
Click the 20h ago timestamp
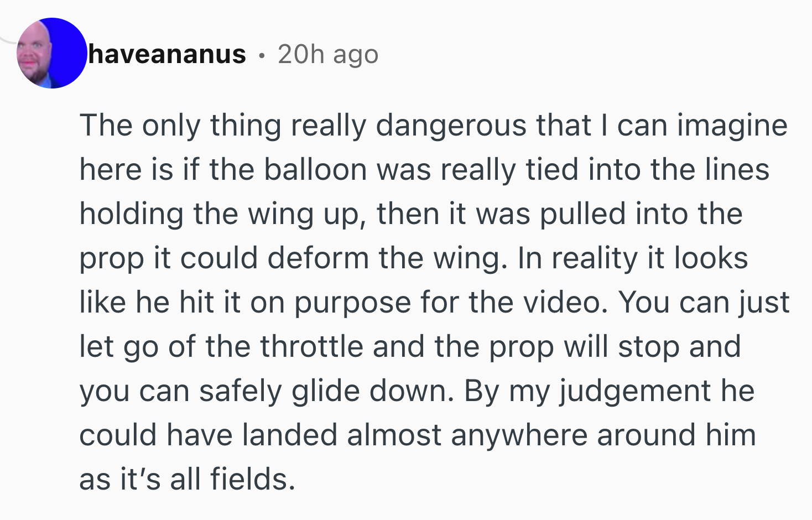tap(328, 54)
